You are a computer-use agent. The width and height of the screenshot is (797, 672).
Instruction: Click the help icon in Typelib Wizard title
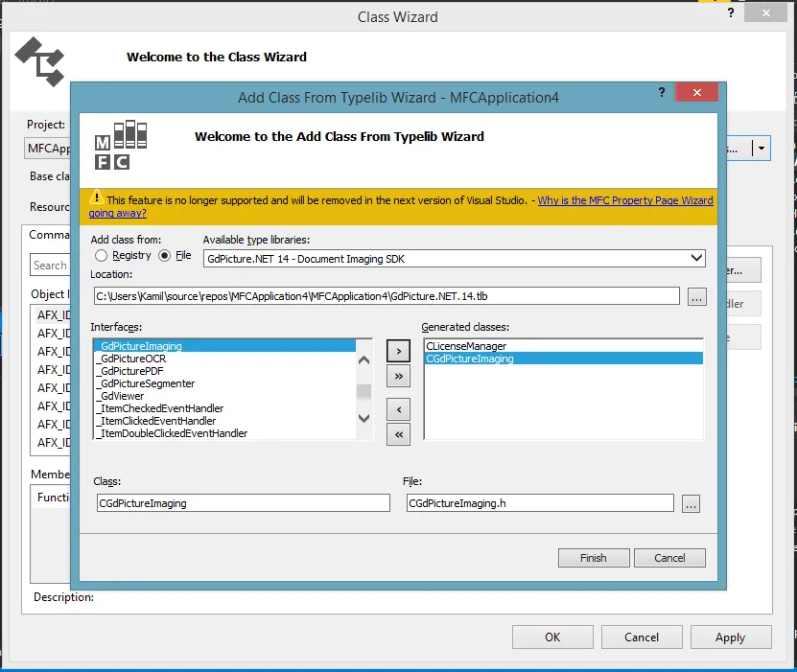click(661, 92)
